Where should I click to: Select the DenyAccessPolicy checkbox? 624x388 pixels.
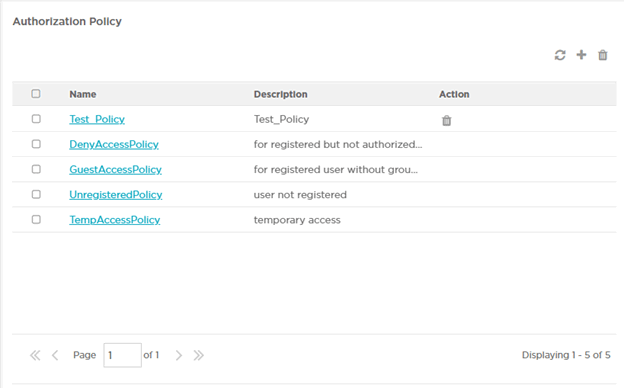[36, 144]
